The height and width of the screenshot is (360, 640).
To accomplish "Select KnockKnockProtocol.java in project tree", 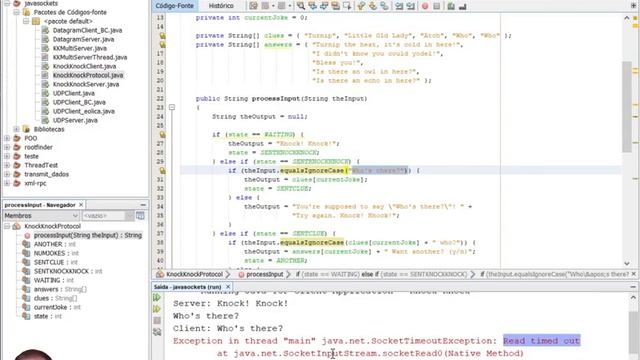I will click(88, 76).
